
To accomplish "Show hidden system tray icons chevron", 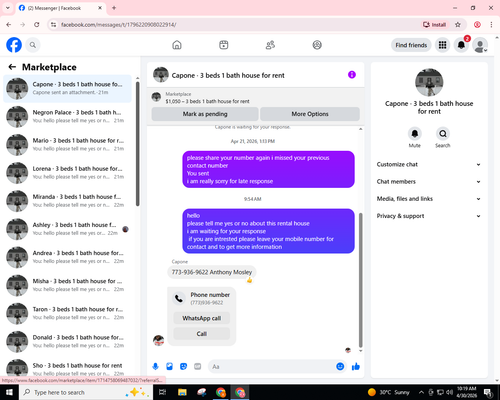I will pyautogui.click(x=421, y=392).
